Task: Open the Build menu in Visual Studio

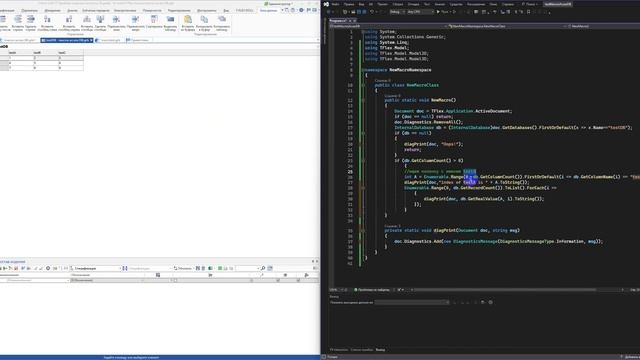Action: point(398,4)
